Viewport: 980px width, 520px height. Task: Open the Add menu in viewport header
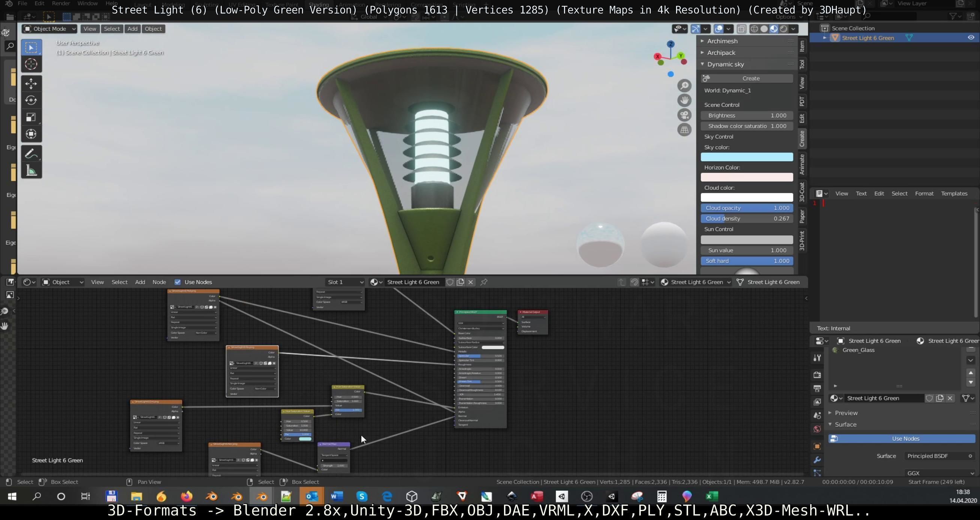(132, 28)
